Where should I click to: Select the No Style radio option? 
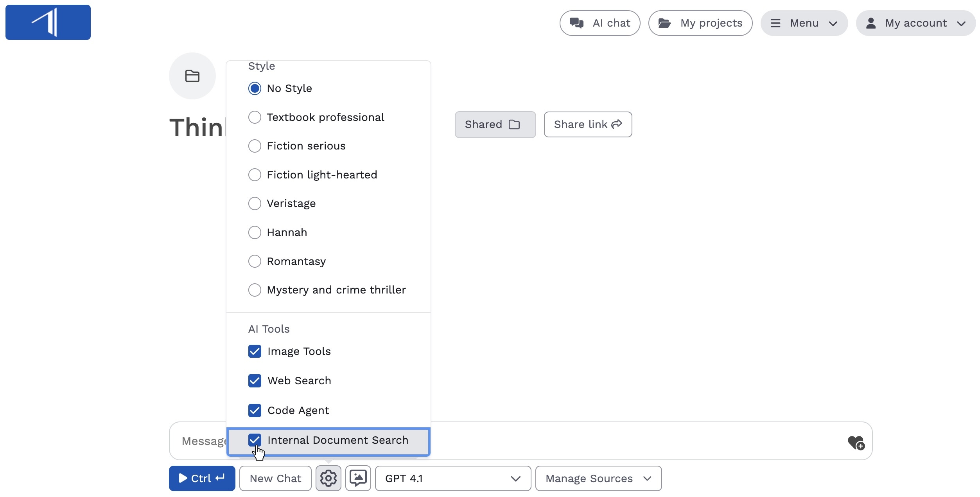click(255, 88)
